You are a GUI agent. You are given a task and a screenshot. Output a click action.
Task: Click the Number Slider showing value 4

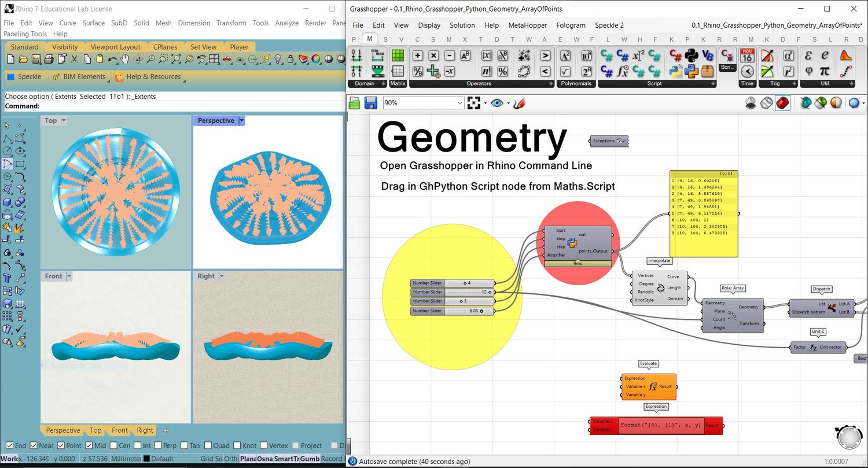tap(453, 283)
